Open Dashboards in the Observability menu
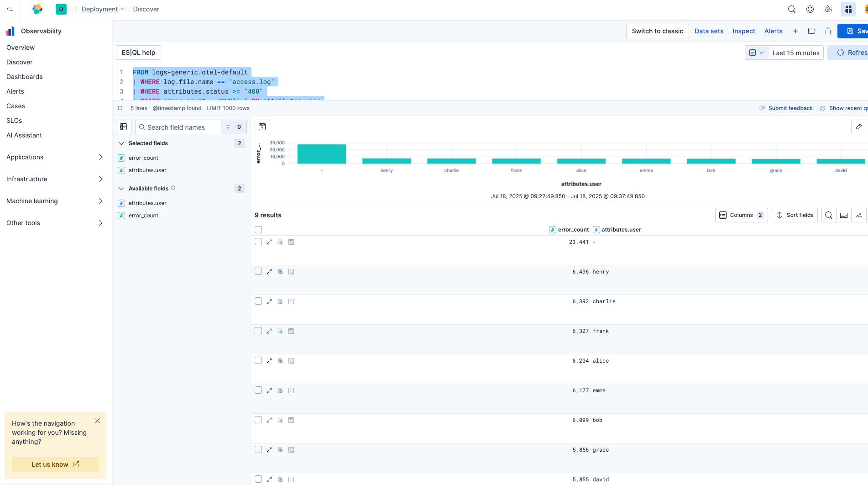This screenshot has width=868, height=485. coord(25,77)
